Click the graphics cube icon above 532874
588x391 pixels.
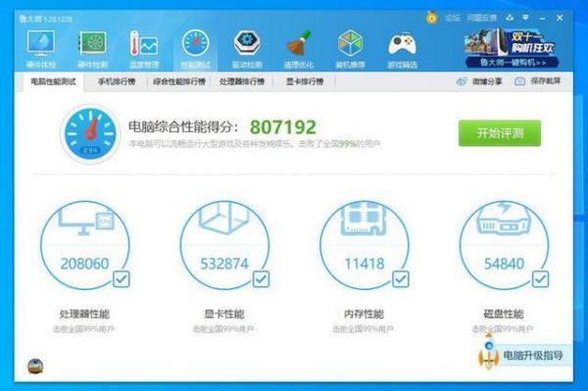point(224,219)
